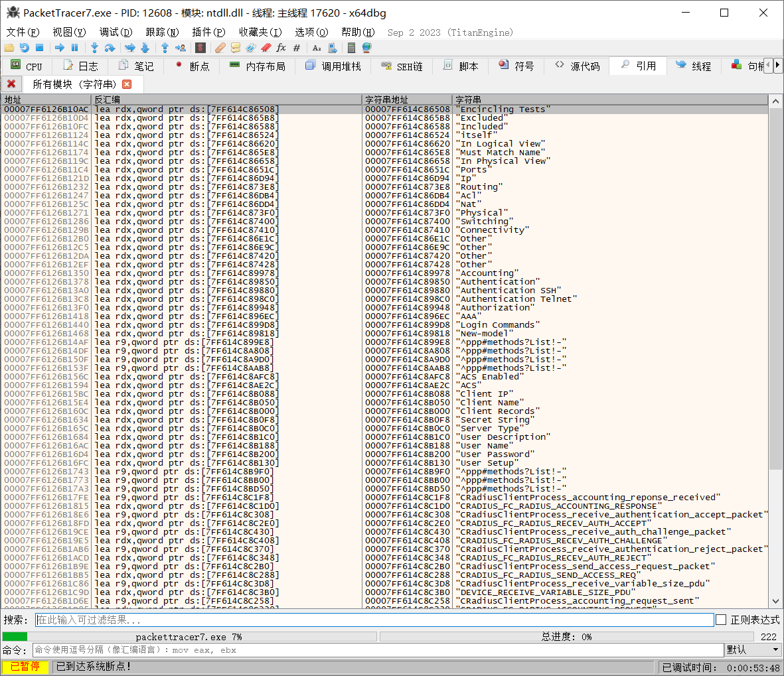Click the restart debugging icon
The image size is (784, 676).
coord(24,48)
